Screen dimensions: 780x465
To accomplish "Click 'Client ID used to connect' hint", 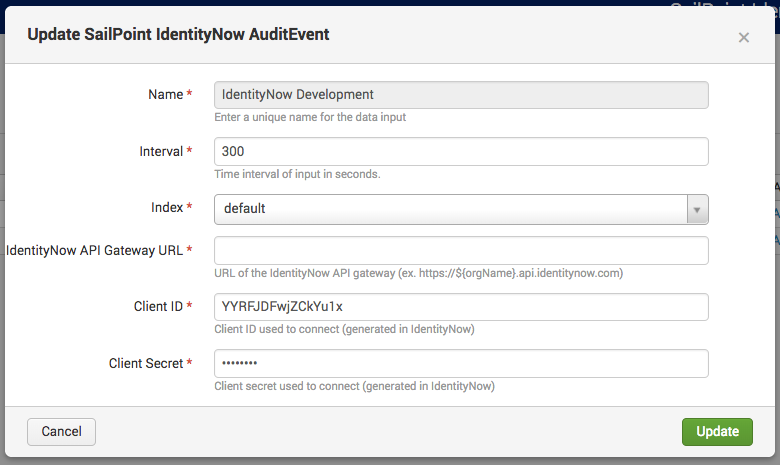I will (344, 329).
